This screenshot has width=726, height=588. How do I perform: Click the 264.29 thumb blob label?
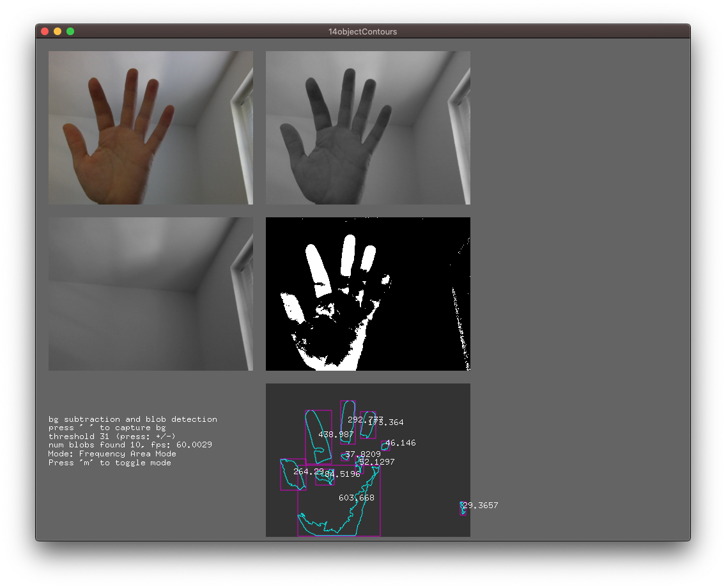click(x=309, y=471)
